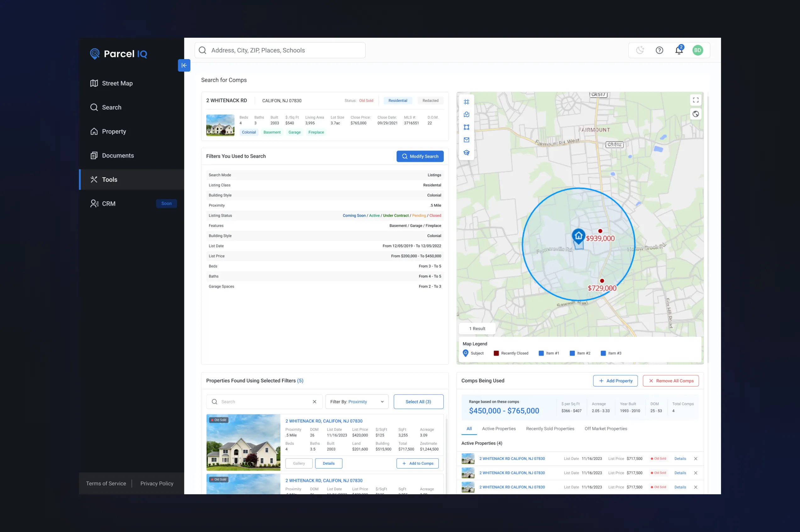800x532 pixels.
Task: Click the envelope mail icon on map
Action: coord(466,140)
